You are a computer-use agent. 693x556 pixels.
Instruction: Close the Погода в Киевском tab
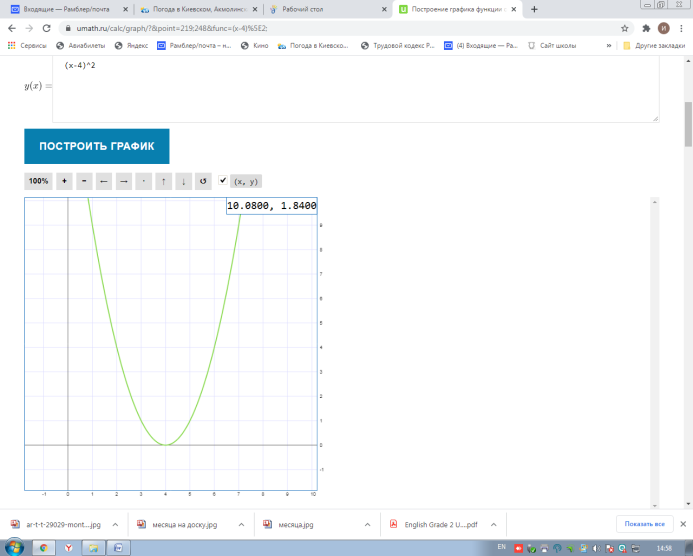pos(255,9)
